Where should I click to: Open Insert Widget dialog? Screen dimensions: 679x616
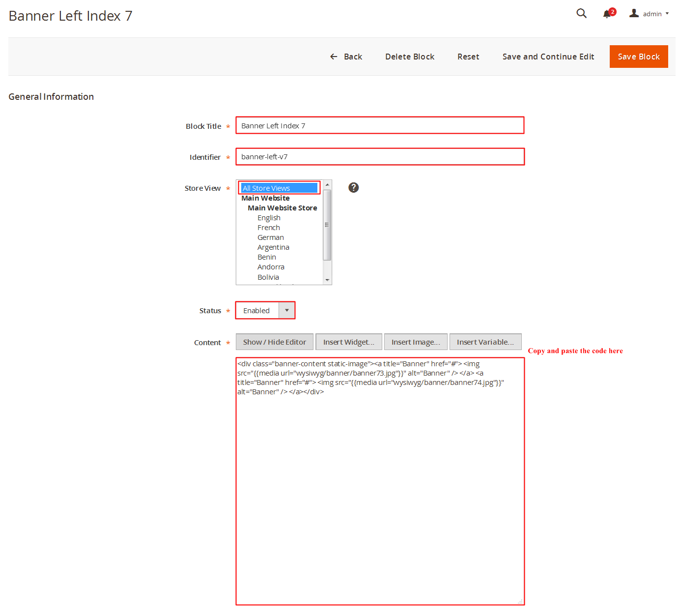click(348, 342)
